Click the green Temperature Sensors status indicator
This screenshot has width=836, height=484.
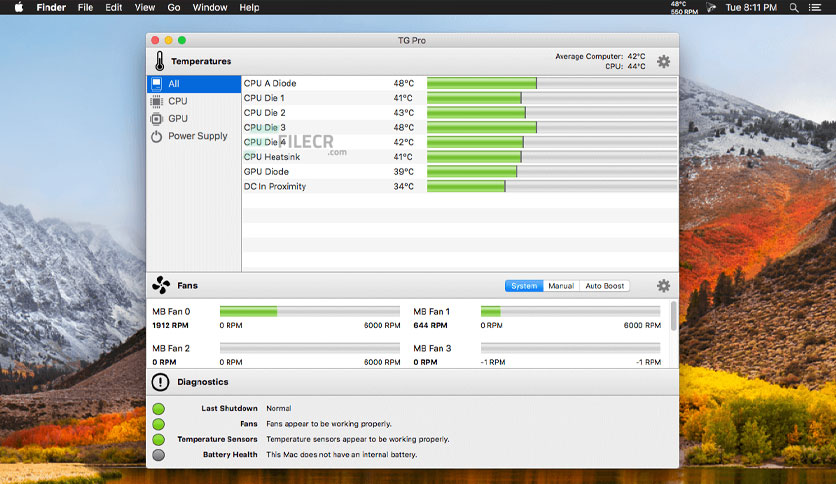(x=158, y=440)
